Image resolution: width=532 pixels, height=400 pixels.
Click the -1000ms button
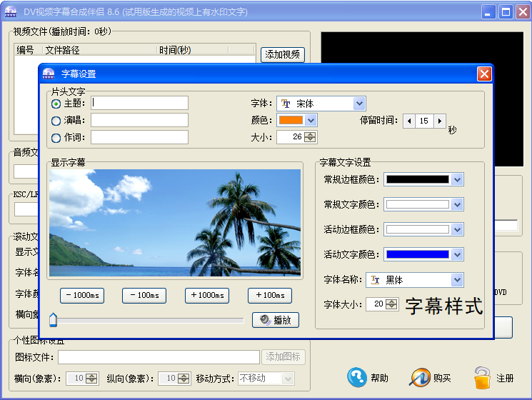click(x=82, y=296)
